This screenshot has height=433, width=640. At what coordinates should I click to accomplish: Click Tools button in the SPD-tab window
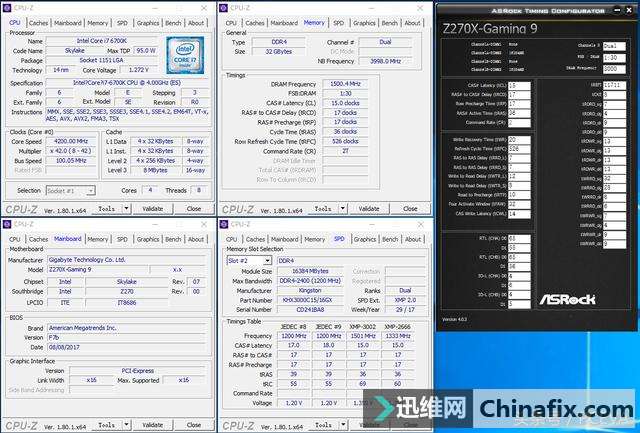[x=323, y=425]
